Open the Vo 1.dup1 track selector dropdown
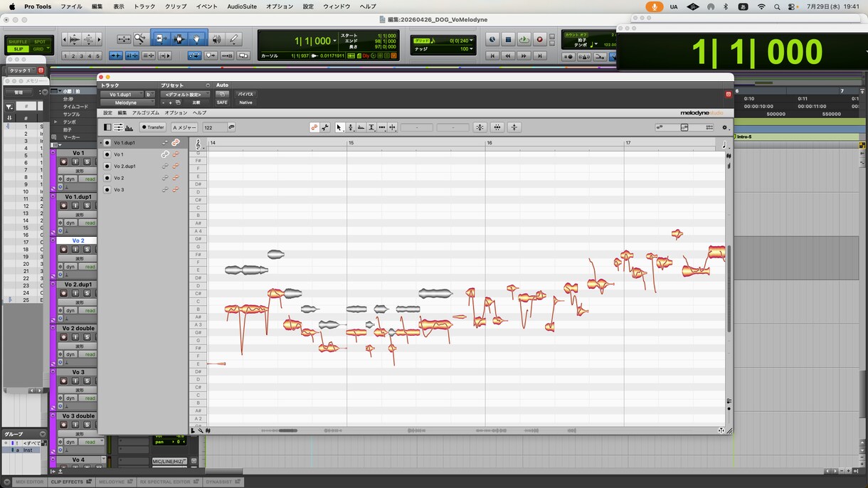 (x=126, y=94)
